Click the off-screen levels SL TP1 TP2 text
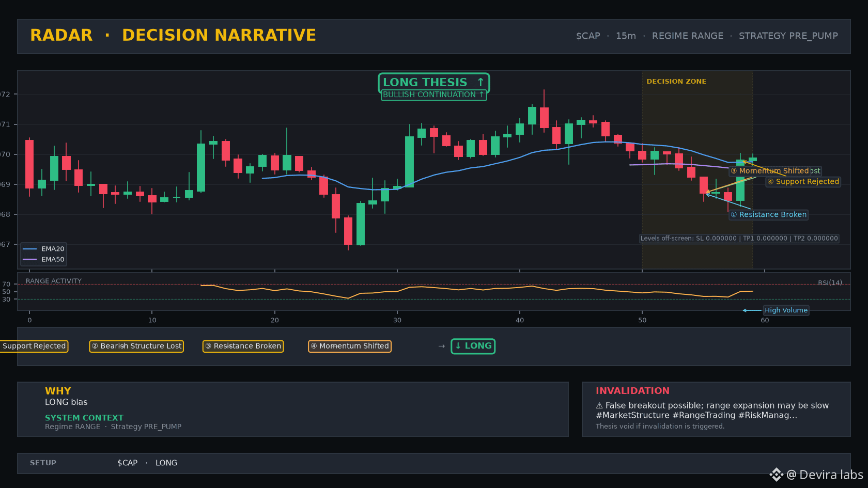The width and height of the screenshot is (868, 488). coord(739,239)
